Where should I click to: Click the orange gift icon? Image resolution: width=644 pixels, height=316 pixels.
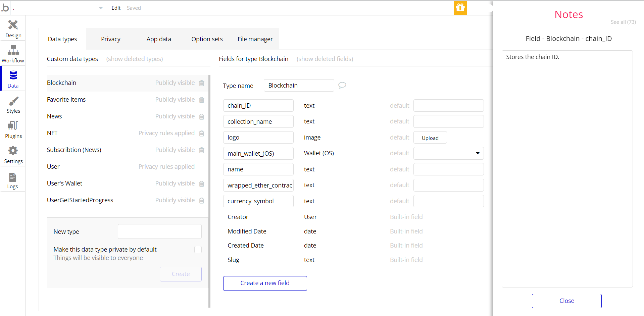460,8
